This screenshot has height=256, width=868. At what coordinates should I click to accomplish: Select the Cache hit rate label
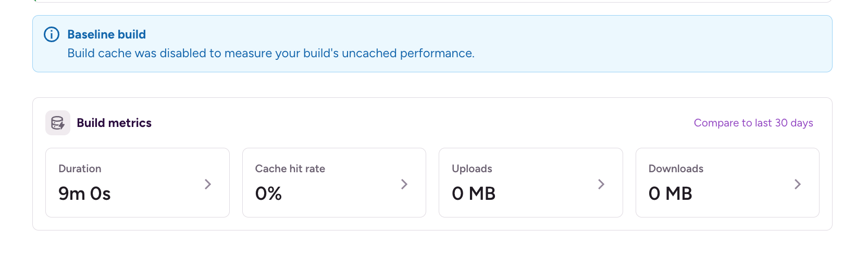290,169
